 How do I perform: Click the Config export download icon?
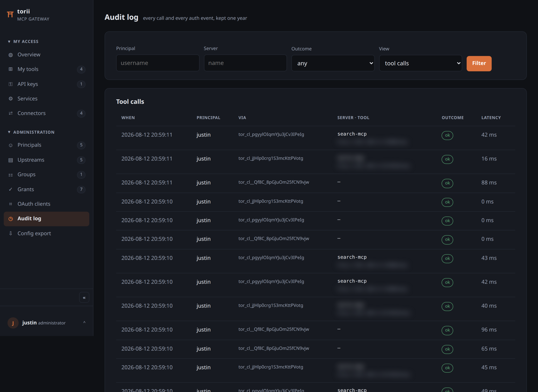point(11,233)
